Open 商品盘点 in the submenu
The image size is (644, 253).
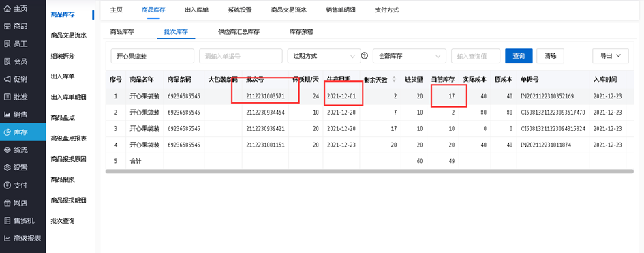click(x=63, y=117)
